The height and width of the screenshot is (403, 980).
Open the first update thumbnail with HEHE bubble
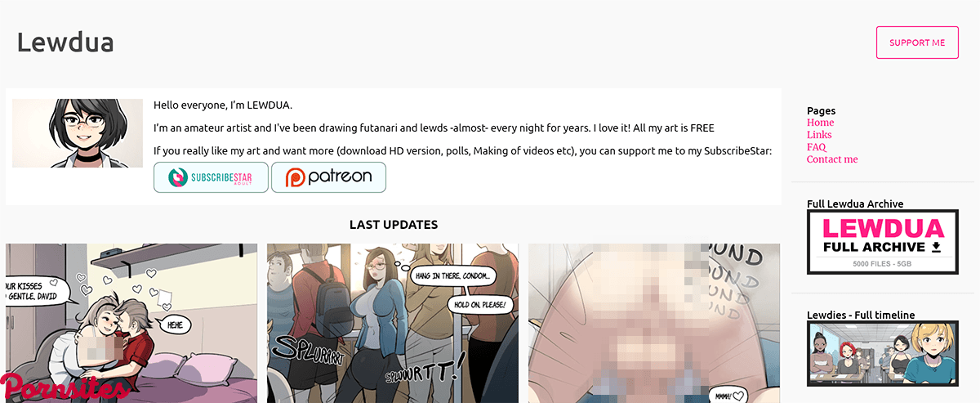[x=131, y=323]
